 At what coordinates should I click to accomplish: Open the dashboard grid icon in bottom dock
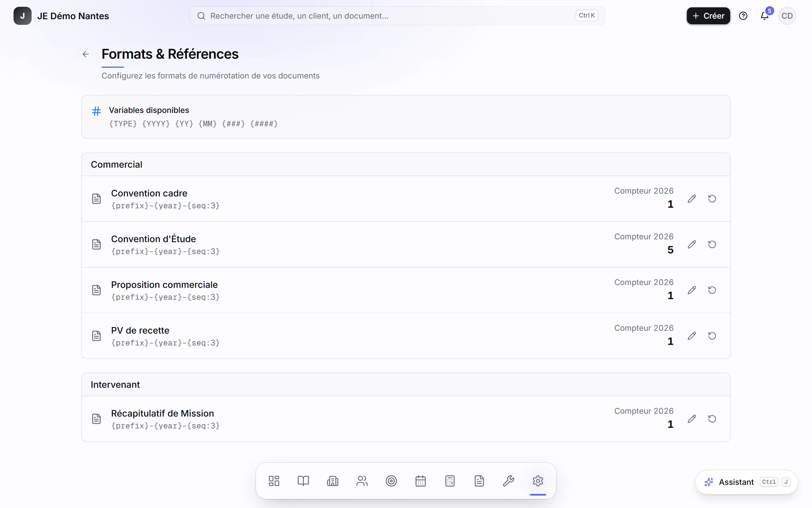click(274, 481)
